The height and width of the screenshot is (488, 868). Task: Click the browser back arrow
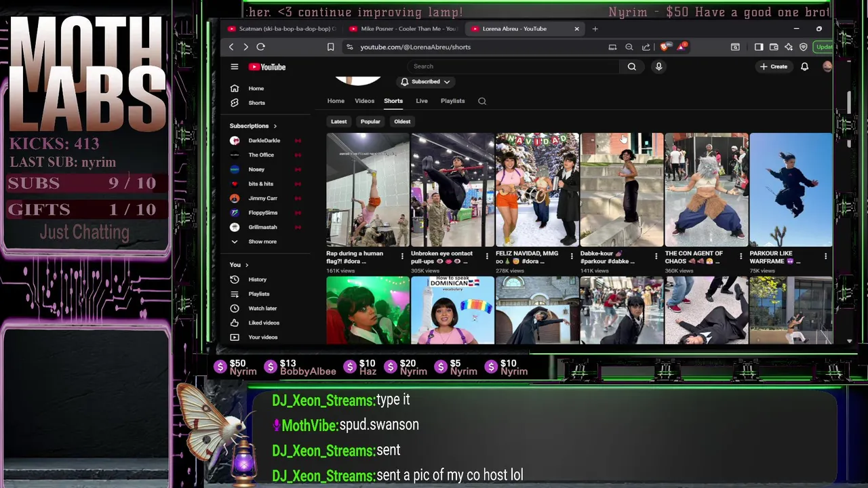click(231, 47)
